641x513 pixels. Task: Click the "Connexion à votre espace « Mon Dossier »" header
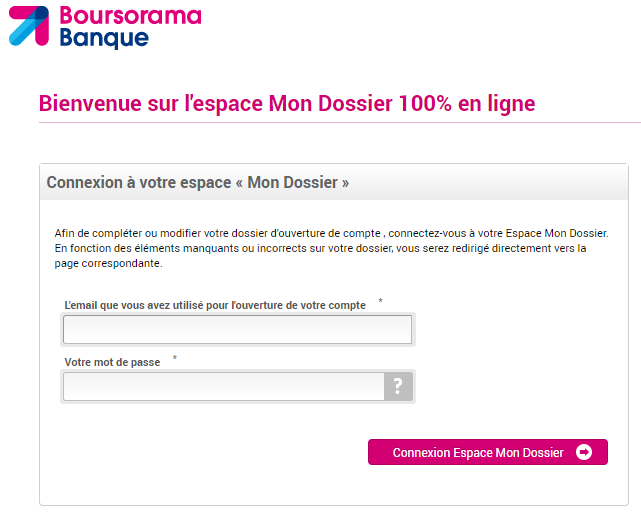[x=197, y=182]
